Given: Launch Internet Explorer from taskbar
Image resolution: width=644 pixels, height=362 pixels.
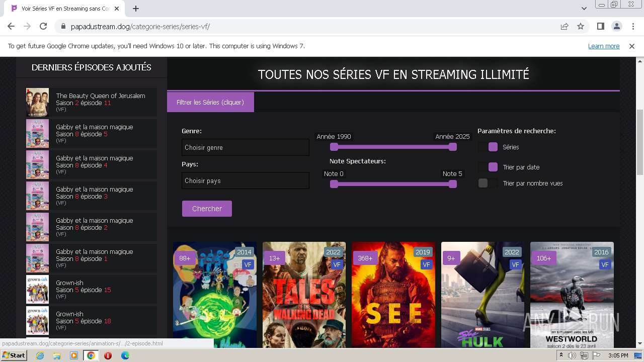Looking at the screenshot, I should (40, 355).
